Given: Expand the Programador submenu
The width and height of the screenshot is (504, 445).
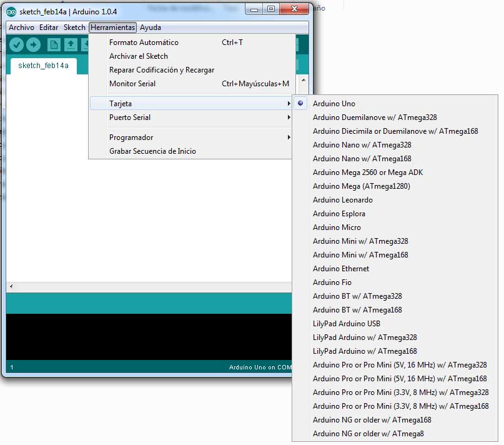Looking at the screenshot, I should [x=191, y=137].
